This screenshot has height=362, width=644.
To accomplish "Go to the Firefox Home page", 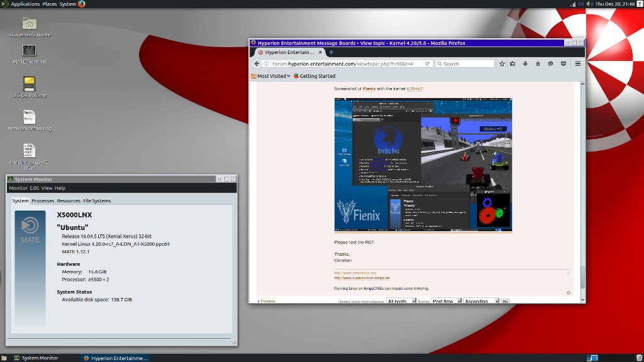I will [538, 63].
